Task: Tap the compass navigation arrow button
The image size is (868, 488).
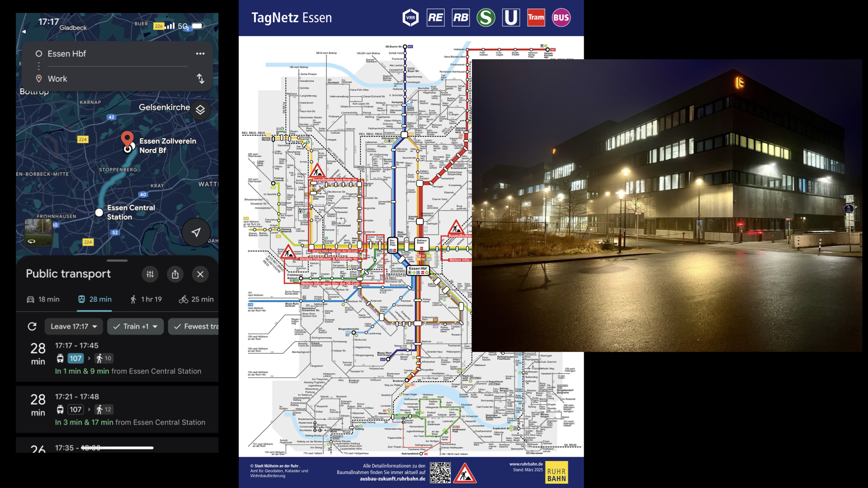Action: coord(196,232)
